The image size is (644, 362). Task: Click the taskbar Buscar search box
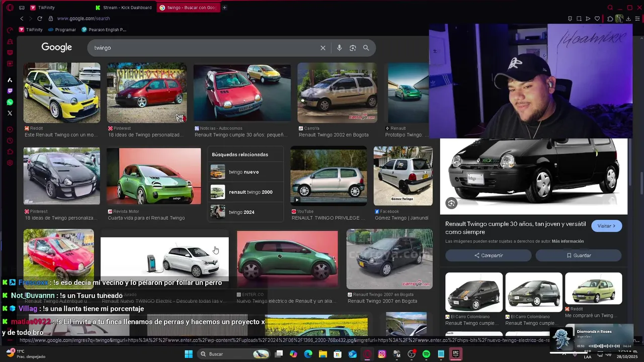click(x=233, y=354)
